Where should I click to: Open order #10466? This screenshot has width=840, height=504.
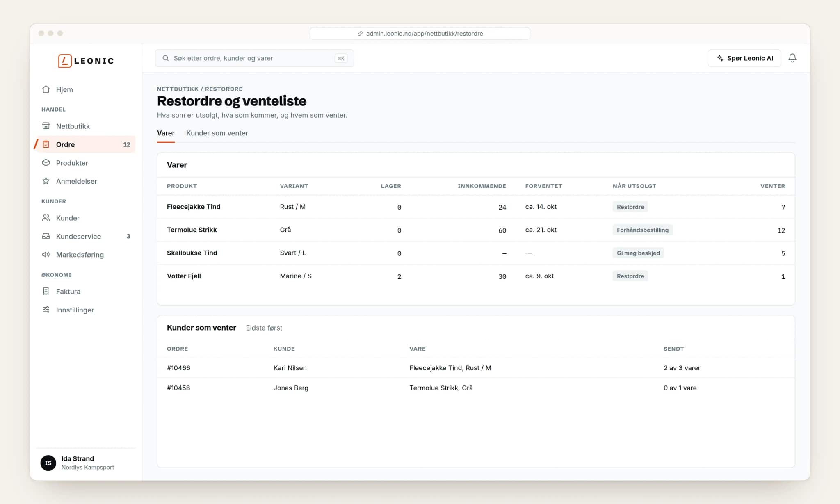[178, 368]
